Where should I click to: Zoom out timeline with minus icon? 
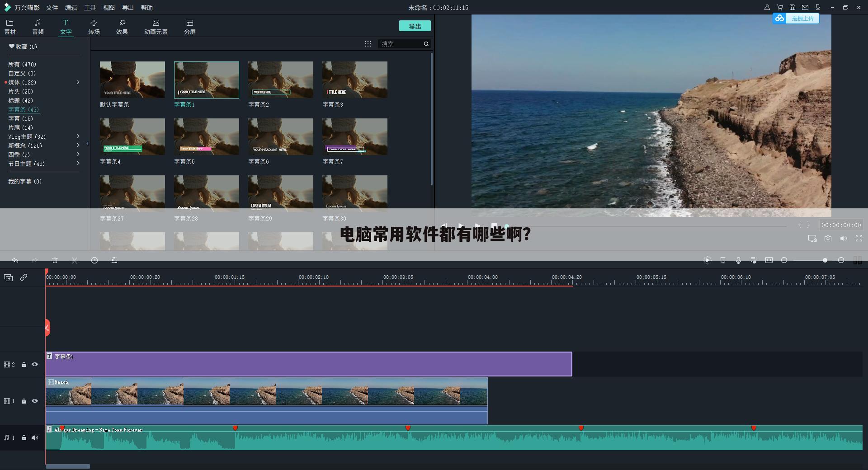coord(784,260)
